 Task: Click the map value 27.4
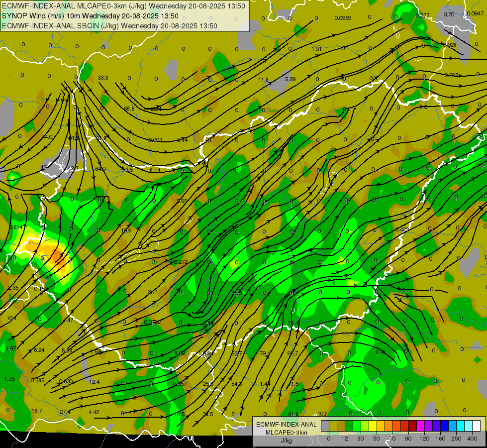pyautogui.click(x=65, y=412)
